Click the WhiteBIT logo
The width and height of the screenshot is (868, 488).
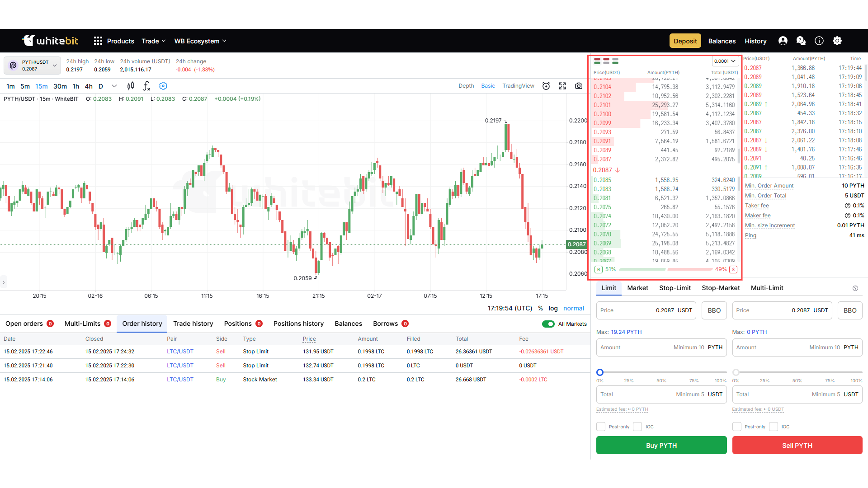(x=50, y=41)
